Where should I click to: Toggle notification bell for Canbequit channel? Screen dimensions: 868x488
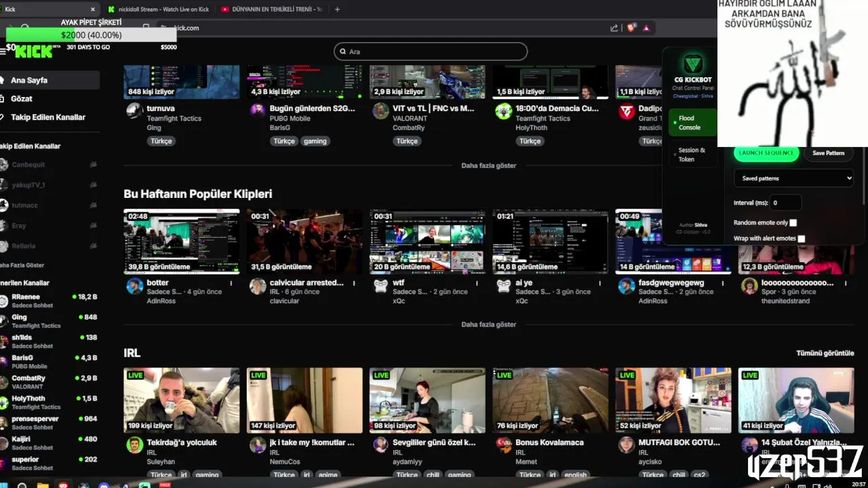pos(93,165)
